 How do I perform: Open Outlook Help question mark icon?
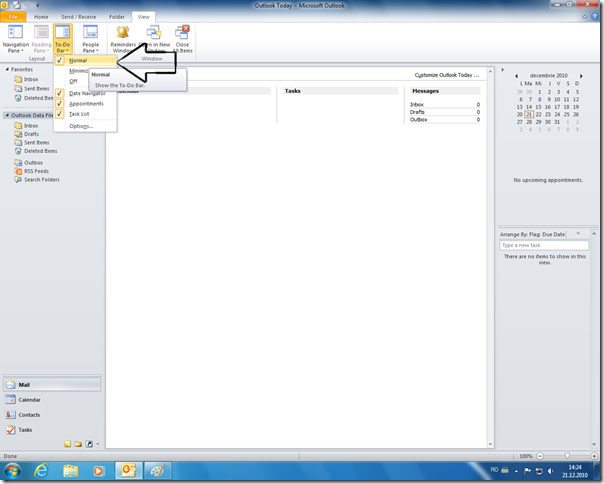pyautogui.click(x=595, y=17)
